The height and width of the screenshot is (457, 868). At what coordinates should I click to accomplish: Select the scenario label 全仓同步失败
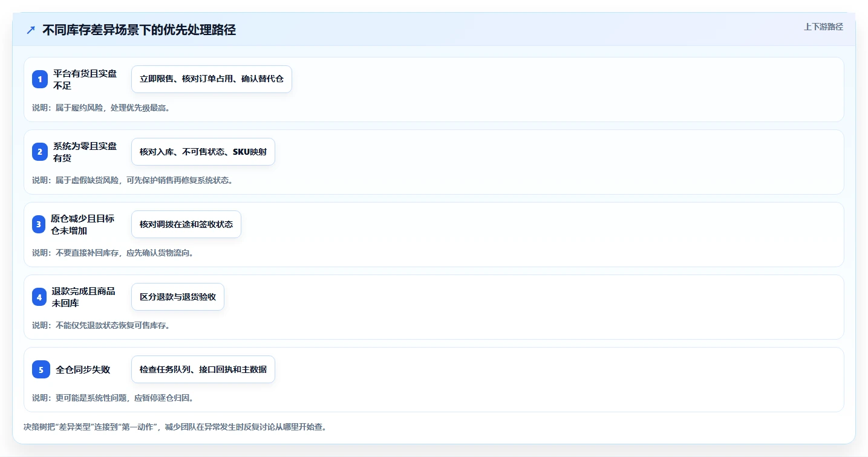83,369
